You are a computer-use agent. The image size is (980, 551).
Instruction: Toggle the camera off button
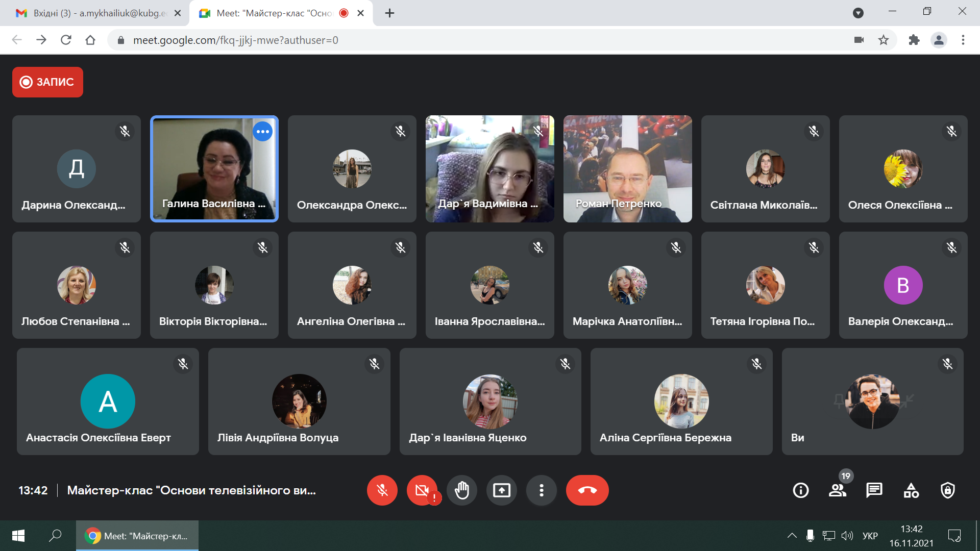coord(422,490)
